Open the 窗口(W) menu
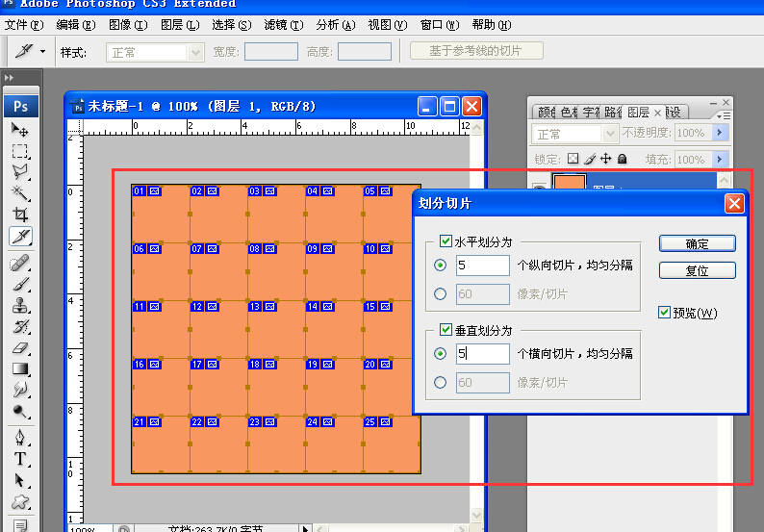 click(x=440, y=24)
